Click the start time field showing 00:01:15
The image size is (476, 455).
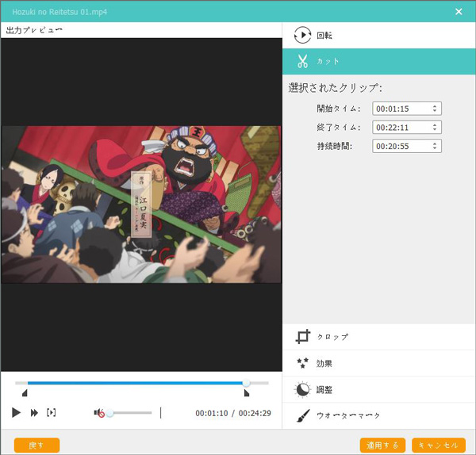[401, 109]
